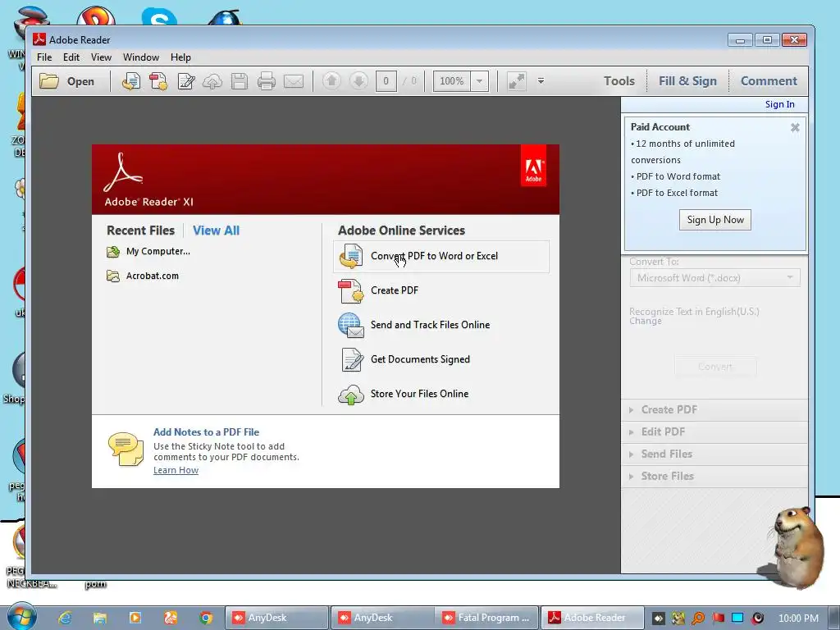Viewport: 840px width, 630px height.
Task: Click the taskbar clock showing 10:00 PM
Action: point(798,619)
